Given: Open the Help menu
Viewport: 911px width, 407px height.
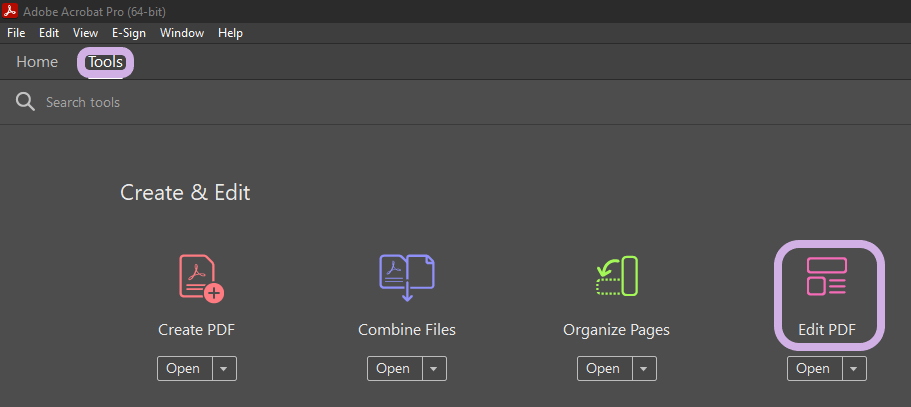Looking at the screenshot, I should coord(230,33).
